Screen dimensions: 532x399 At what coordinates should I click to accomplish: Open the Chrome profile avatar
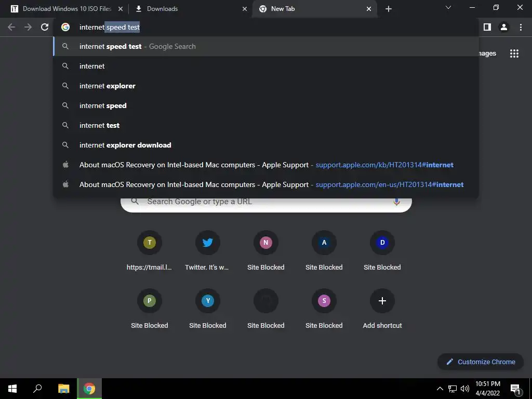pyautogui.click(x=504, y=27)
